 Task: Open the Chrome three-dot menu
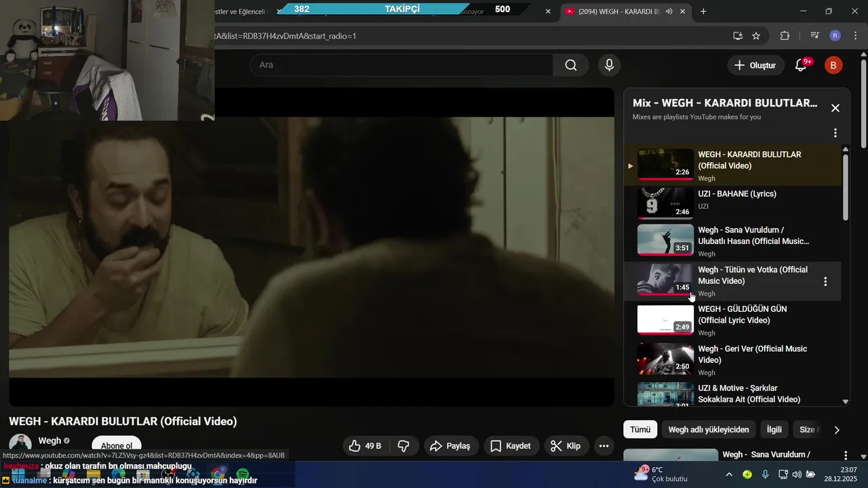855,36
